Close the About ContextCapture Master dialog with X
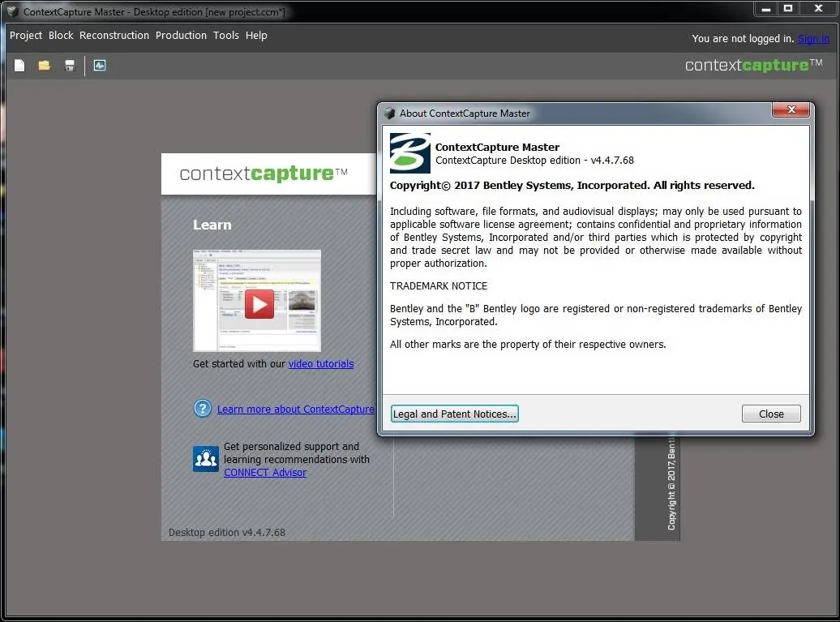 point(791,109)
